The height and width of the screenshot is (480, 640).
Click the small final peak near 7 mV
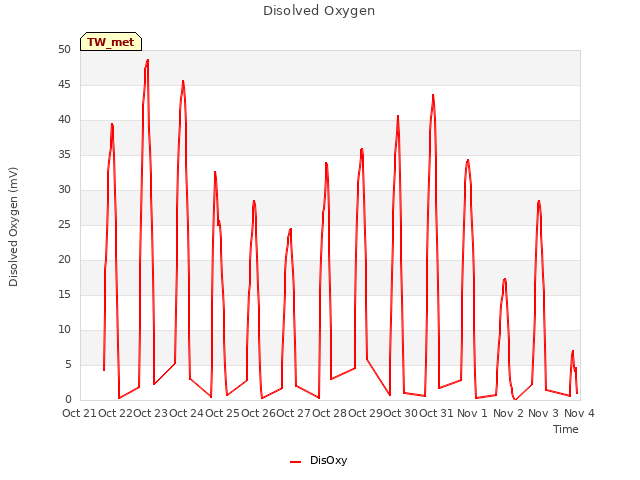pyautogui.click(x=573, y=351)
